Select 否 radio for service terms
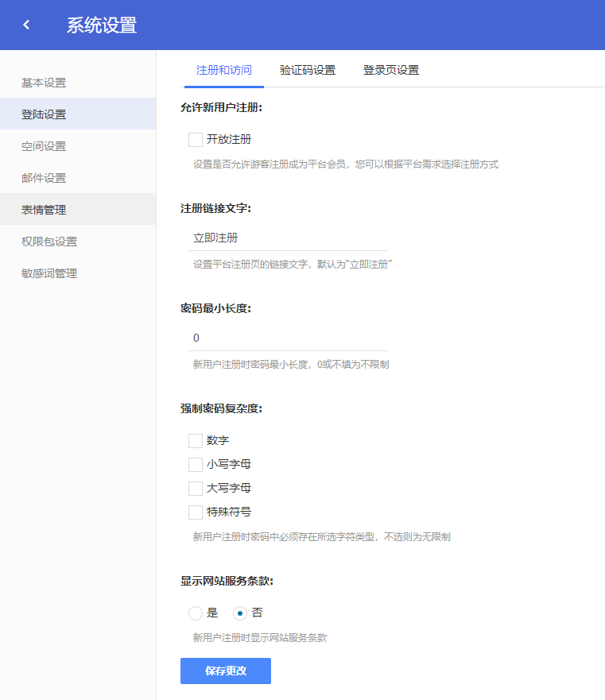605x700 pixels. [x=240, y=613]
